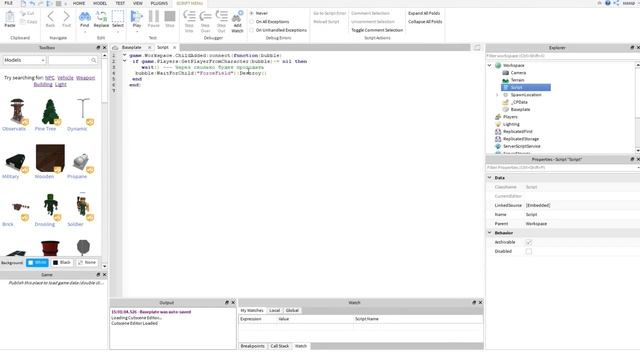
Task: Click the Redo arrow in quick access bar
Action: [x=40, y=3]
